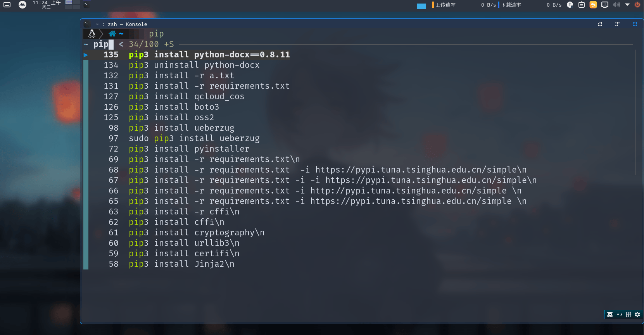Click the update notifier tray icon
This screenshot has width=644, height=335.
pos(570,5)
